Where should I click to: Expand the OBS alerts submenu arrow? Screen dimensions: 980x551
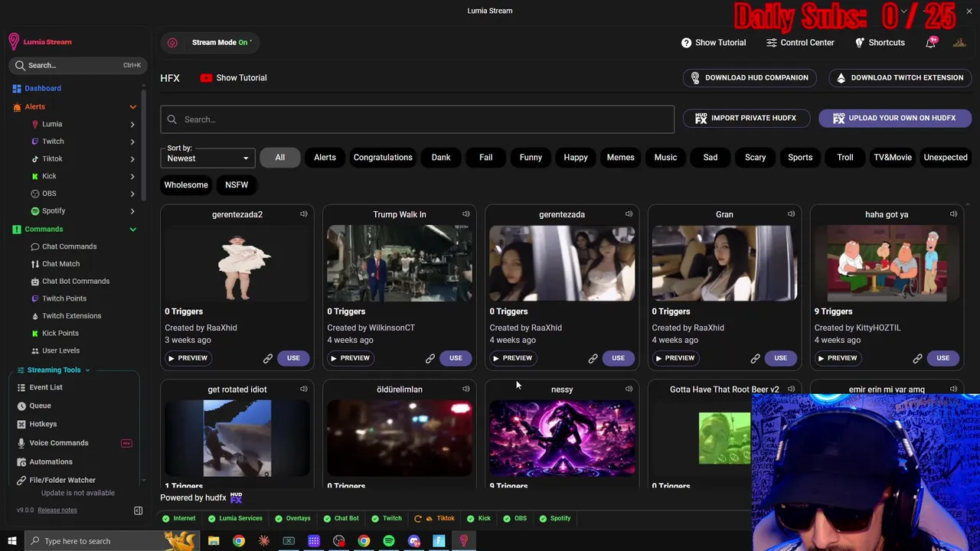[x=132, y=194]
